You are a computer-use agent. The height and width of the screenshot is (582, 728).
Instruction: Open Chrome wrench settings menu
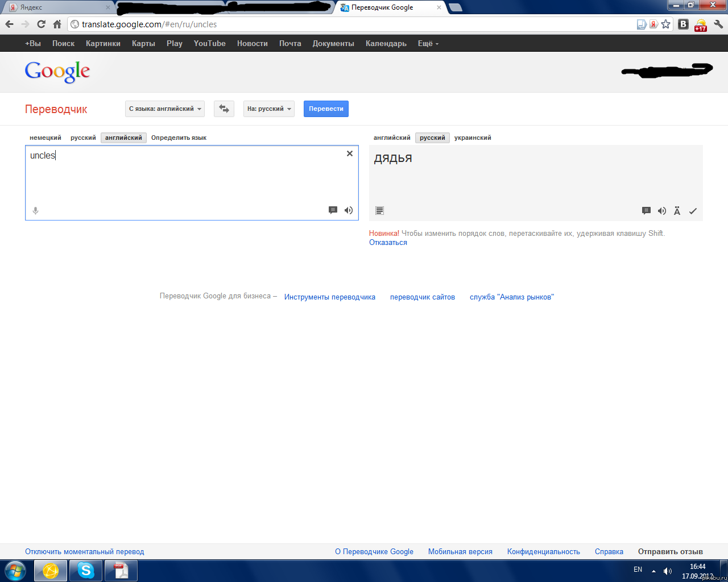tap(718, 24)
